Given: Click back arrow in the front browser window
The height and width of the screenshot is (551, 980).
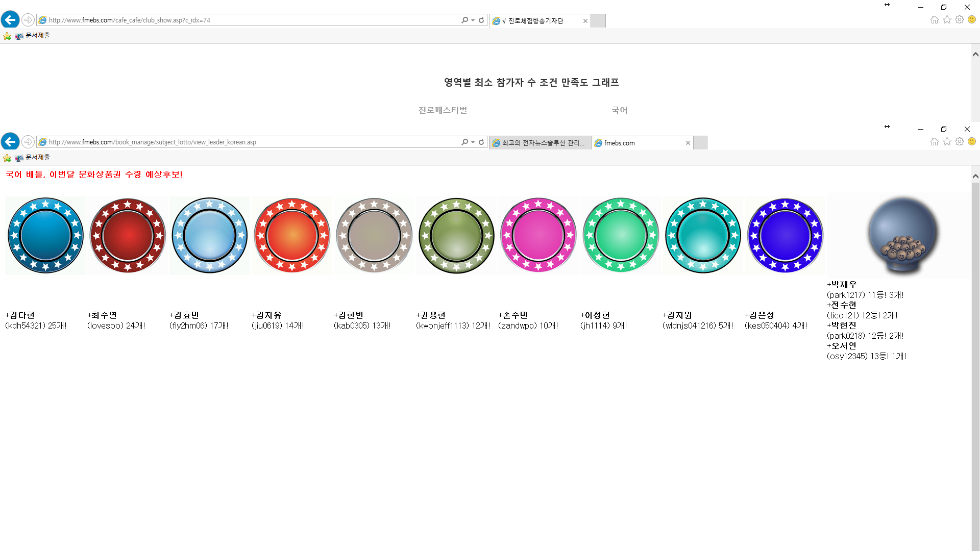Looking at the screenshot, I should [10, 142].
